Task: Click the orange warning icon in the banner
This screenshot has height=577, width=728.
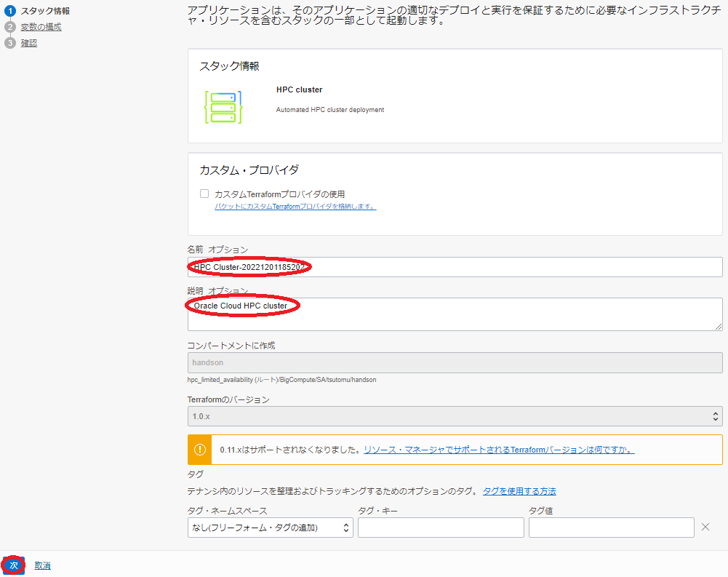Action: click(x=200, y=450)
